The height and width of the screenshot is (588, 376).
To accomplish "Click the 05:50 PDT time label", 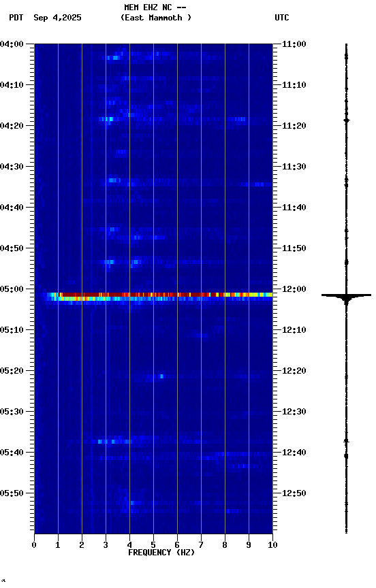I will coord(12,493).
